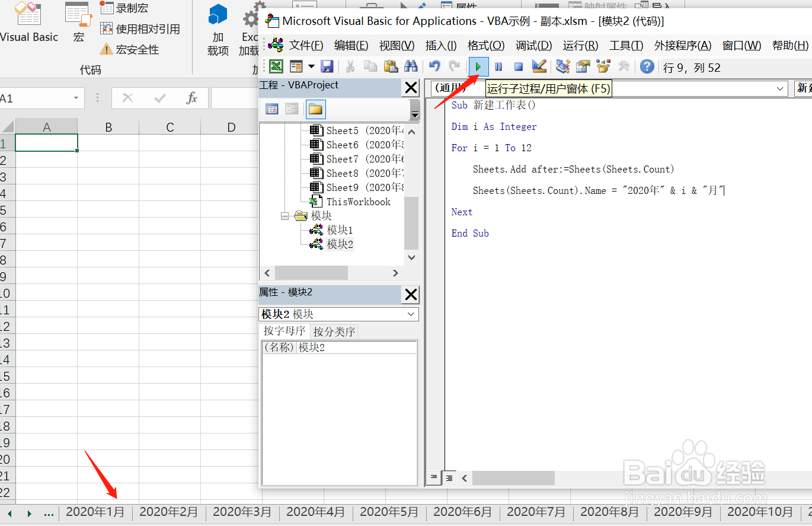This screenshot has height=526, width=812.
Task: Select Sheet5 in the project tree
Action: [x=357, y=130]
